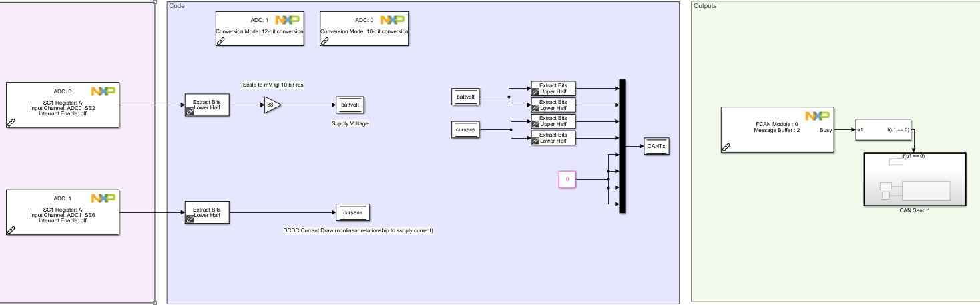This screenshot has width=980, height=305.
Task: Click the 'Outputs' area label
Action: pyautogui.click(x=706, y=6)
